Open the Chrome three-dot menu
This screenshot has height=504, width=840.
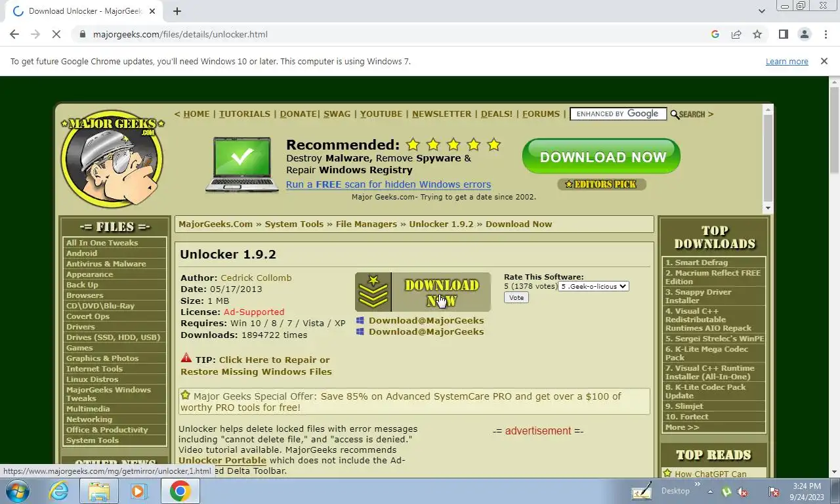825,34
